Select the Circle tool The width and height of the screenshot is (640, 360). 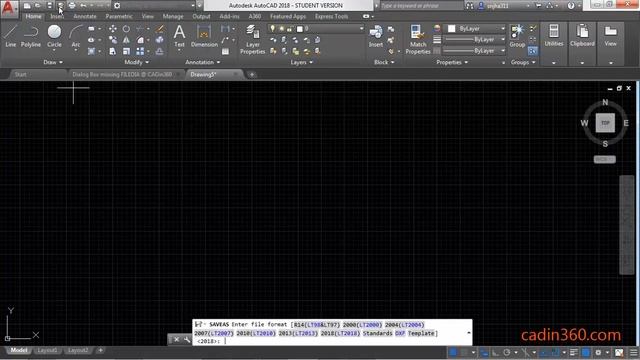pyautogui.click(x=54, y=36)
